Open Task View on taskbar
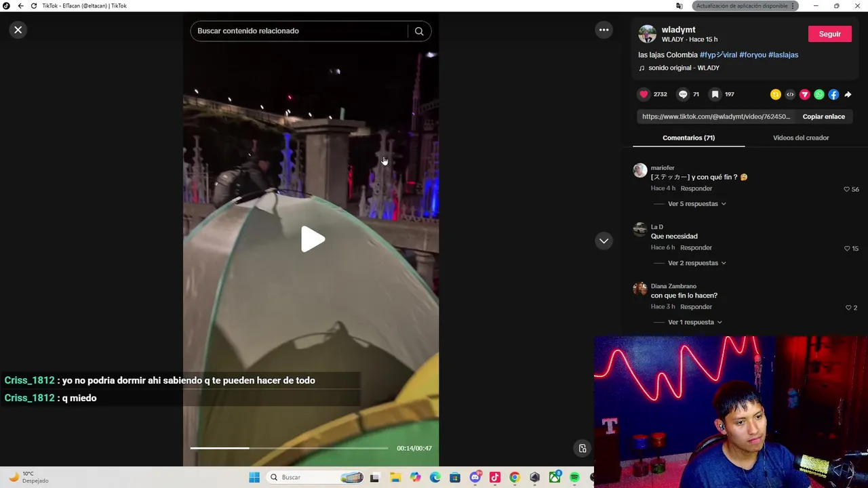The width and height of the screenshot is (868, 488). click(374, 477)
